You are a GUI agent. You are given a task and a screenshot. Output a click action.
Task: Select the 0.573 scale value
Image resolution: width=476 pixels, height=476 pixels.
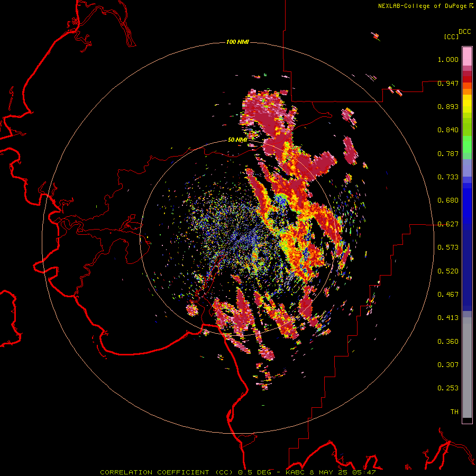tap(448, 248)
